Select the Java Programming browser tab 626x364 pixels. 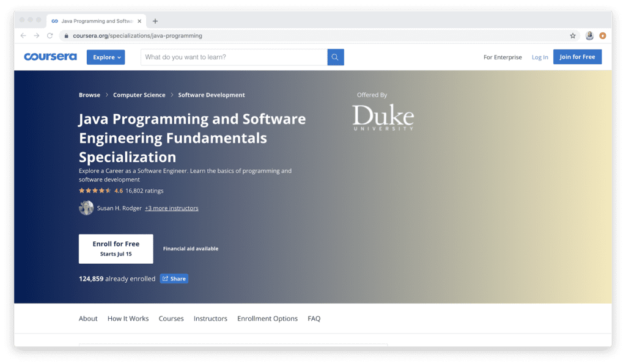(97, 21)
